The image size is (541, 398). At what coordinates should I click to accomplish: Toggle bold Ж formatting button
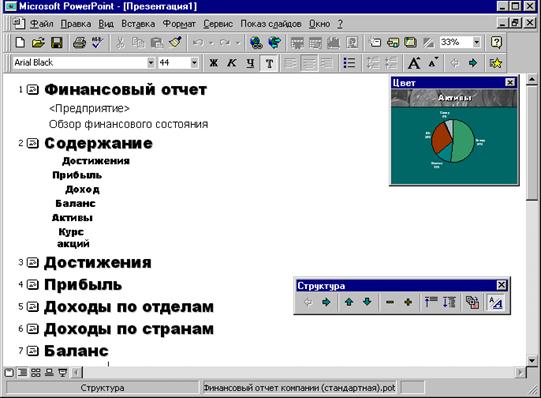(214, 63)
